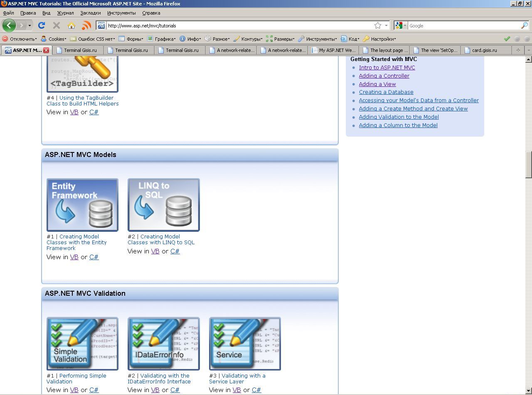Switch to the My ASP.NET We... tab
This screenshot has height=395, width=532.
333,50
